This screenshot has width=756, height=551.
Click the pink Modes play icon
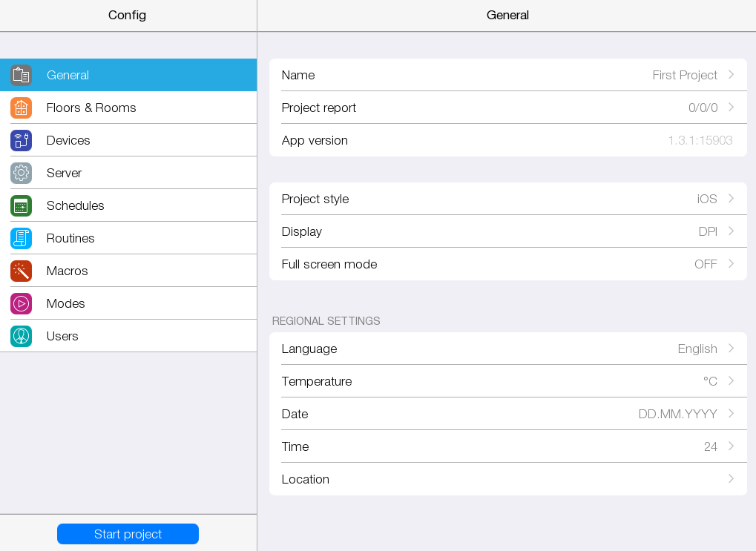point(21,303)
